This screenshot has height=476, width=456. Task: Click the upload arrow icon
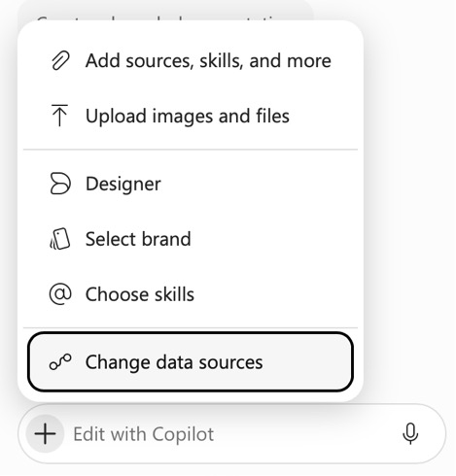click(59, 116)
